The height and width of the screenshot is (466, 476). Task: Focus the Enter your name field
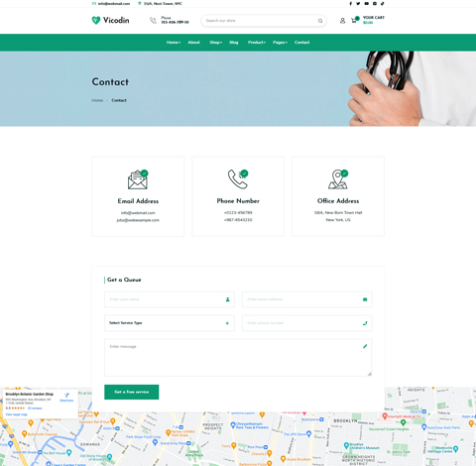click(x=170, y=299)
